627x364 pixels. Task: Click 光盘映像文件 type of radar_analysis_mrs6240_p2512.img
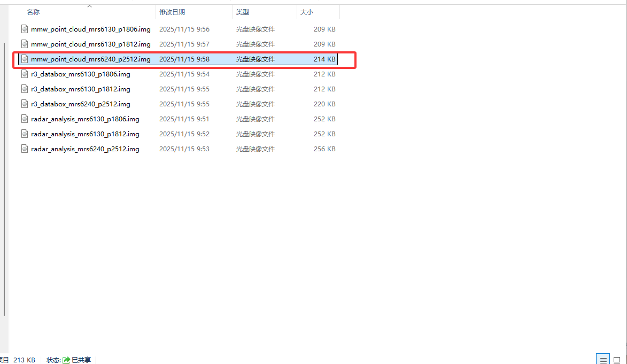pyautogui.click(x=255, y=149)
